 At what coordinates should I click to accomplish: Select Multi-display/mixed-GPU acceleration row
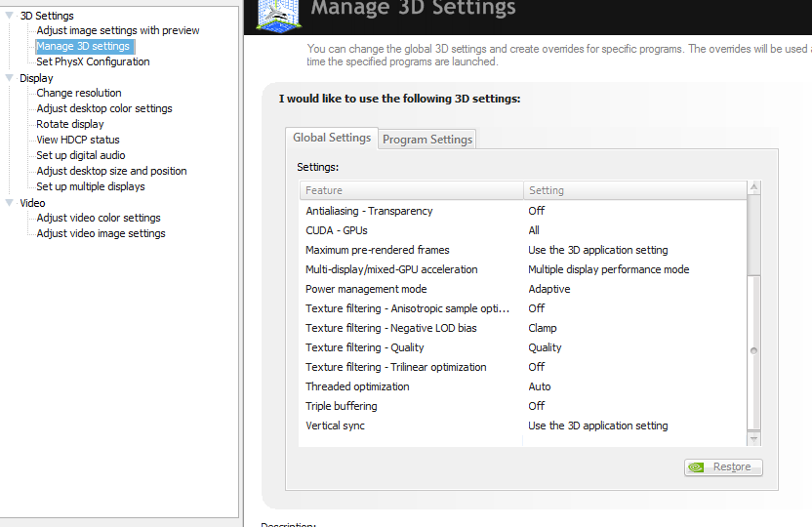(523, 269)
